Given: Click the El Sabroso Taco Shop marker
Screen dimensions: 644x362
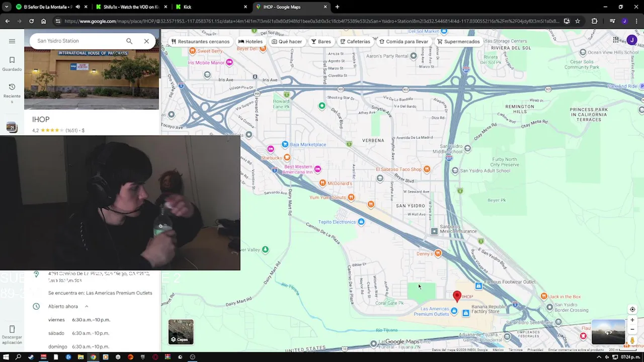Looking at the screenshot, I should (x=427, y=169).
